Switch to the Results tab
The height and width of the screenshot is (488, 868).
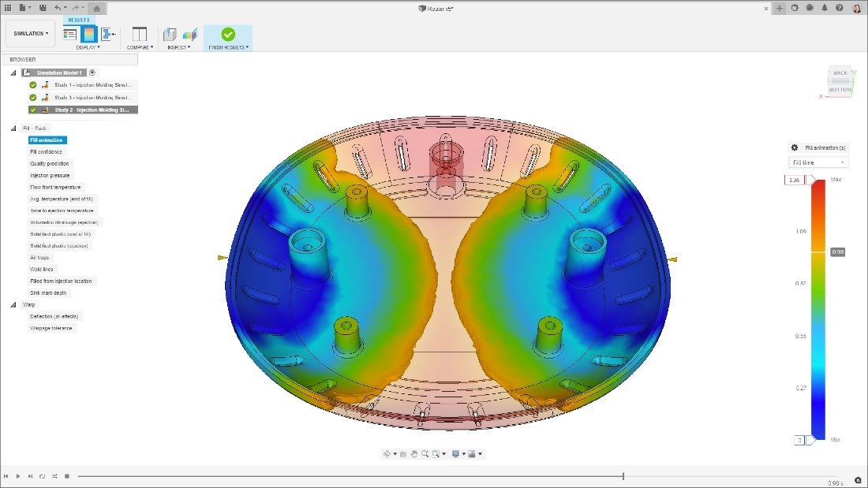[78, 20]
